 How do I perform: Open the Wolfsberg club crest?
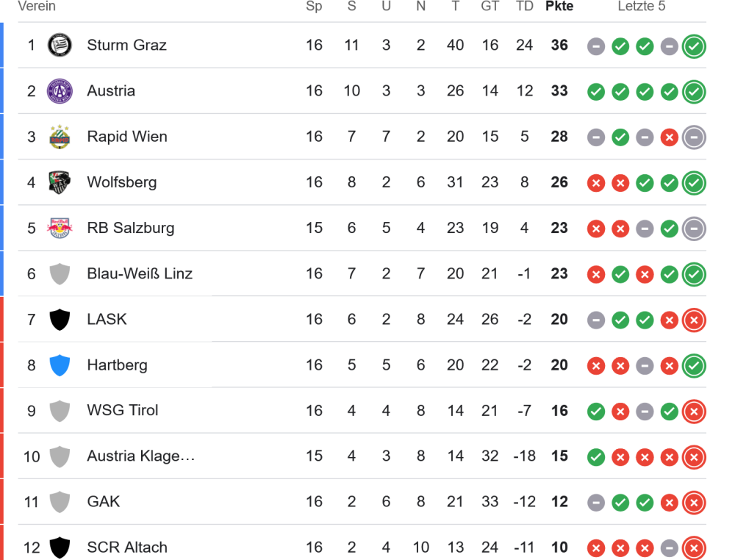click(x=60, y=182)
